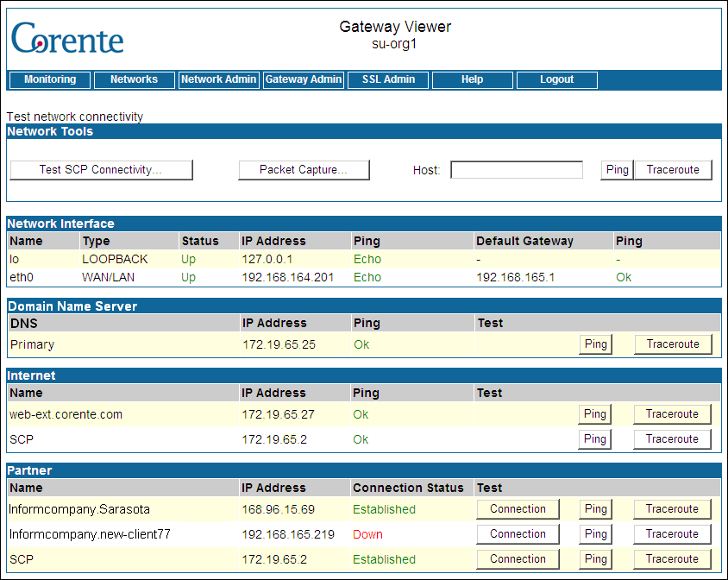Click partner IP 168.96.15.69
Image resolution: width=728 pixels, height=580 pixels.
(278, 509)
